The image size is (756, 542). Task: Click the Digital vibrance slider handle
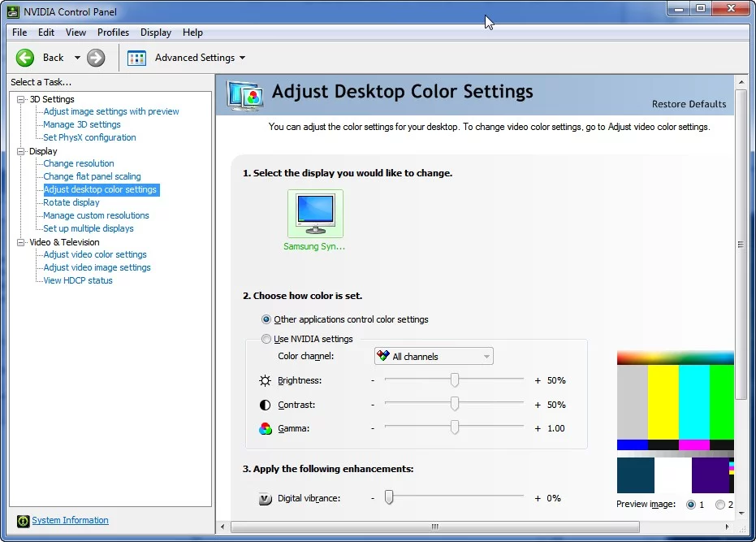pyautogui.click(x=389, y=497)
